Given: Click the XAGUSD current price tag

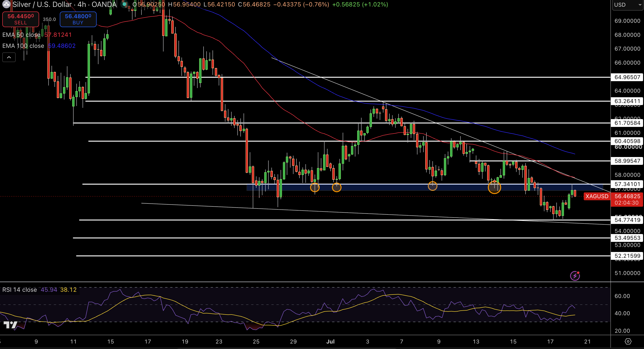Looking at the screenshot, I should coord(597,196).
